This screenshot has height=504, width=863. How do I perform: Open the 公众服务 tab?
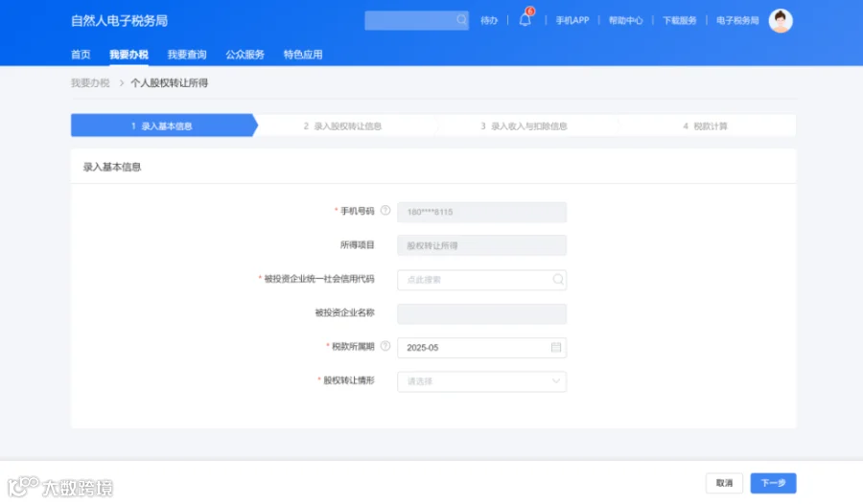pos(245,55)
